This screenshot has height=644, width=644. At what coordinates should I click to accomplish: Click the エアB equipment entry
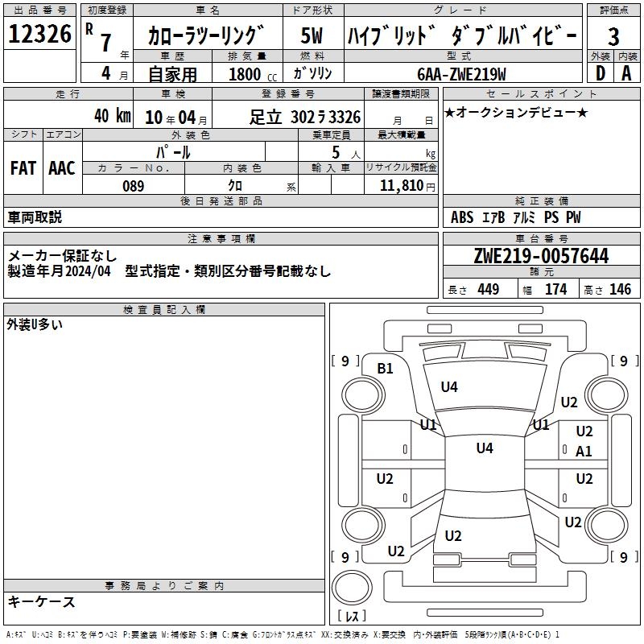(493, 217)
